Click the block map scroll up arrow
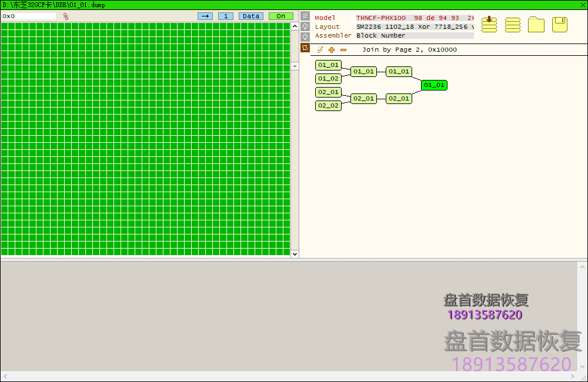 click(295, 26)
